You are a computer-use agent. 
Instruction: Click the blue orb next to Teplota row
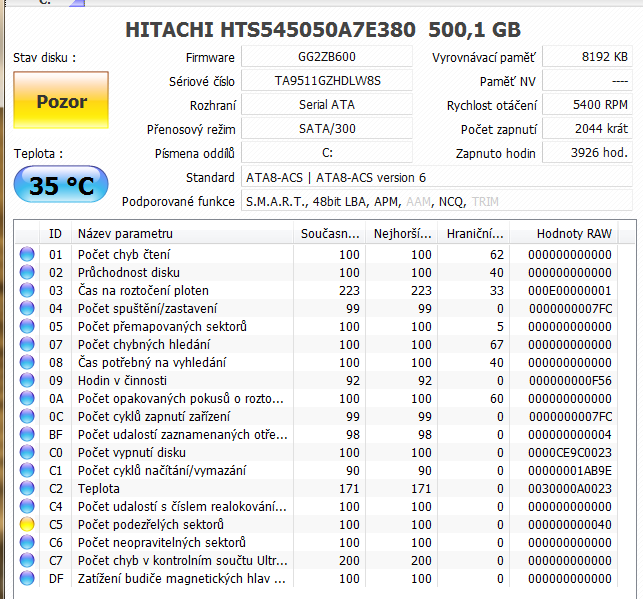pos(27,489)
